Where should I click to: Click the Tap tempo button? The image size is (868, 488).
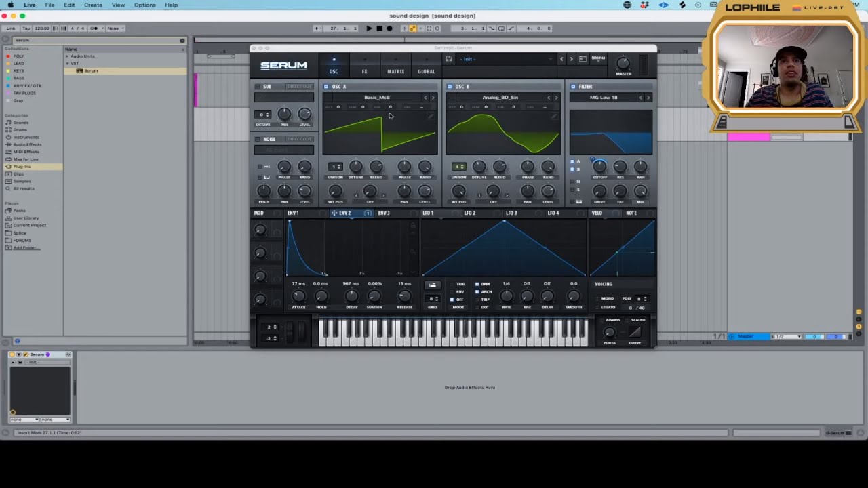26,28
